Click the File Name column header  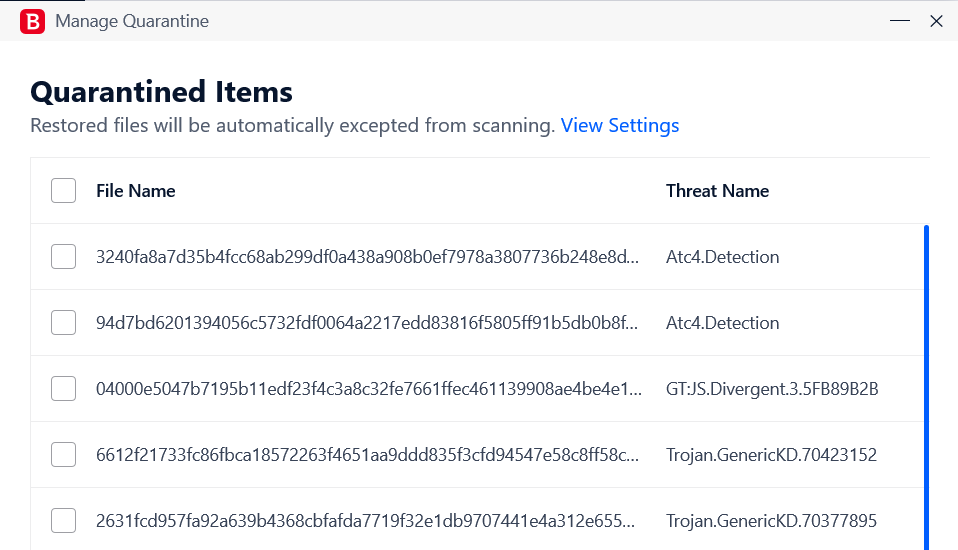click(136, 191)
